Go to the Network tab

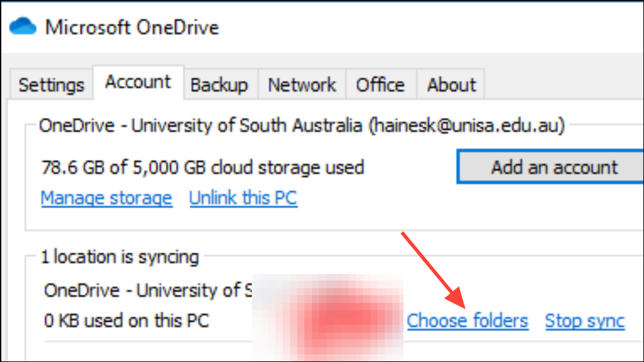(x=302, y=85)
